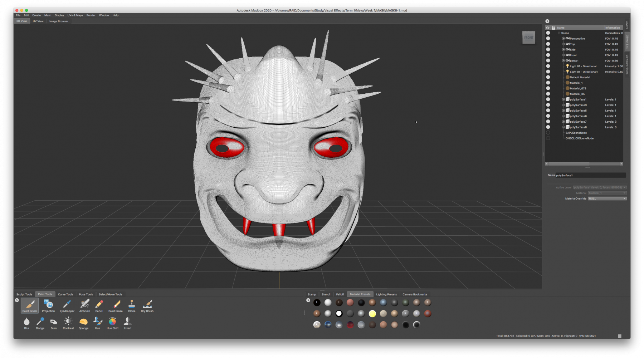This screenshot has height=358, width=644.
Task: Activate the Paint Erase tool
Action: [116, 306]
